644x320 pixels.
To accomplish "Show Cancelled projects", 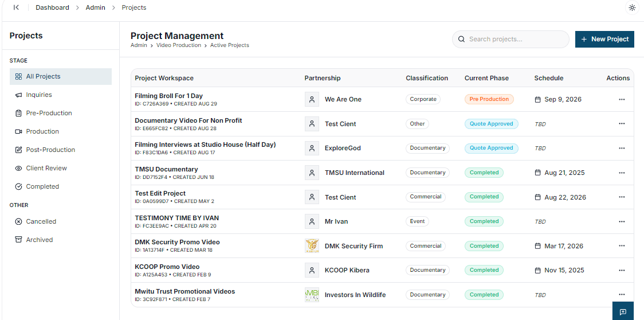I will pos(60,221).
